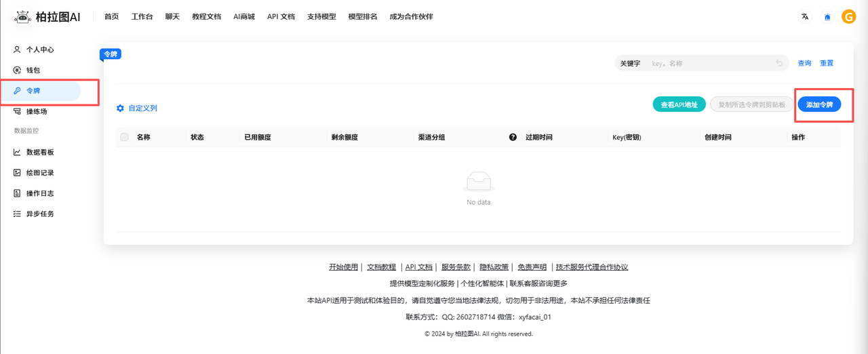Click the question mark help icon near 渠道分组
The image size is (868, 354).
click(513, 137)
